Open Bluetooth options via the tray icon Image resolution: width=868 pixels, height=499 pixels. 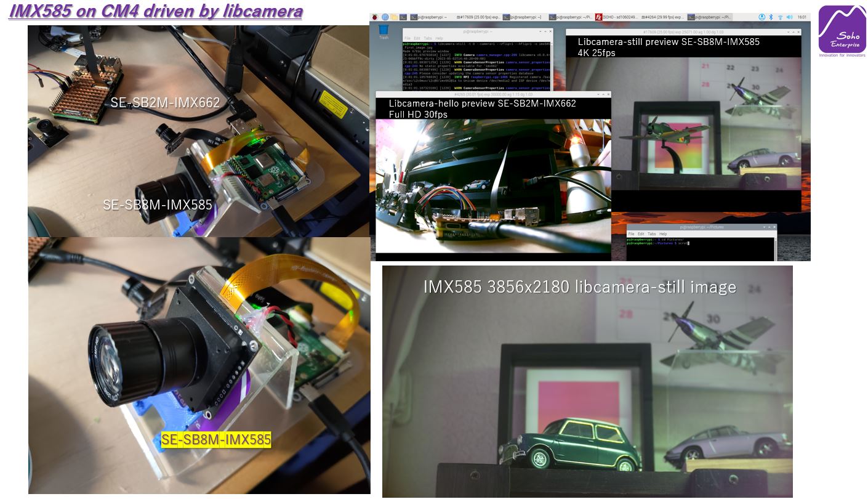770,17
